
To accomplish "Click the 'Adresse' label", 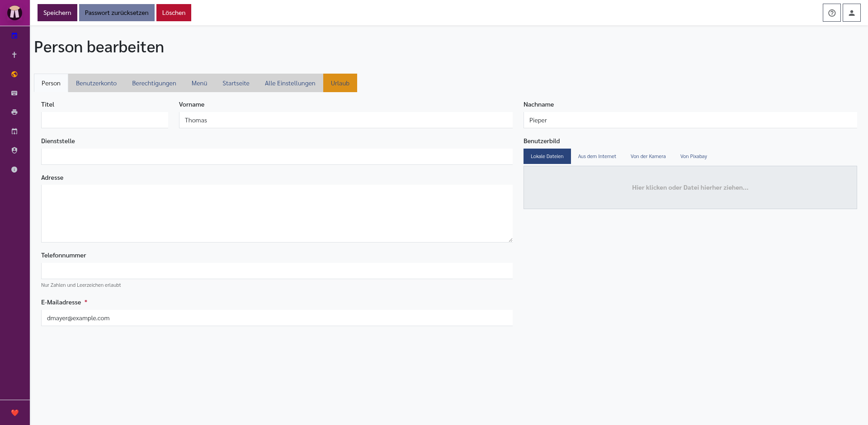I will pos(52,177).
